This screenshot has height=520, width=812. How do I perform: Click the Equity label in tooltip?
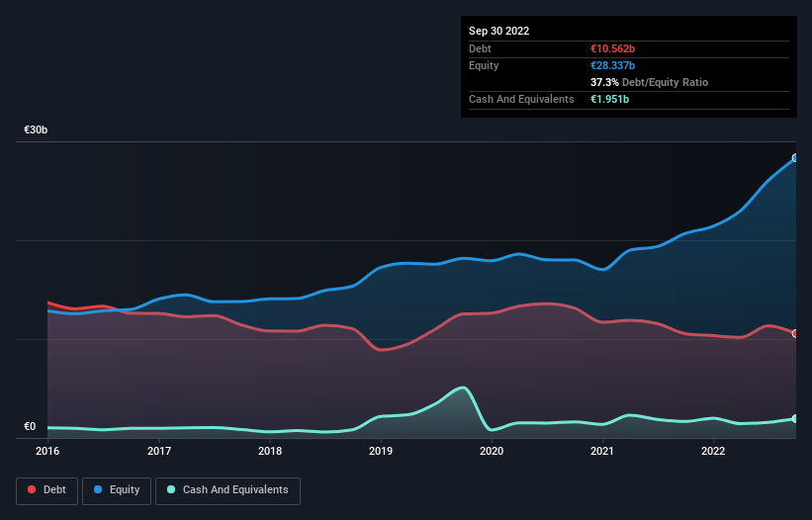pyautogui.click(x=484, y=65)
